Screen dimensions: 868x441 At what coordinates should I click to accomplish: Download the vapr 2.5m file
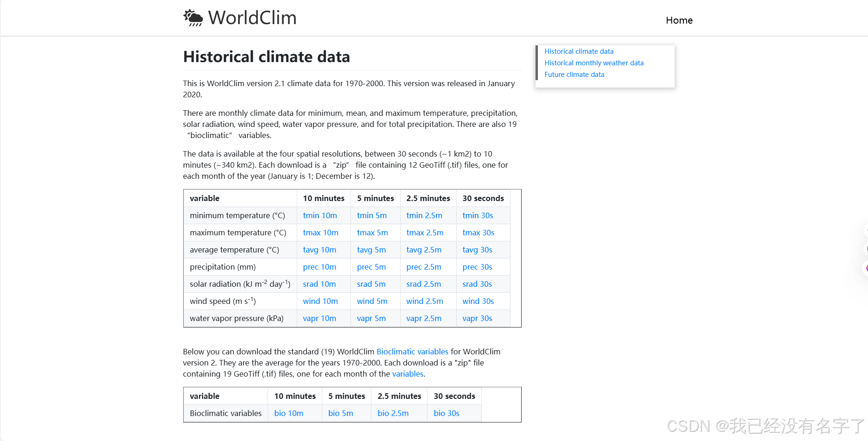[424, 318]
